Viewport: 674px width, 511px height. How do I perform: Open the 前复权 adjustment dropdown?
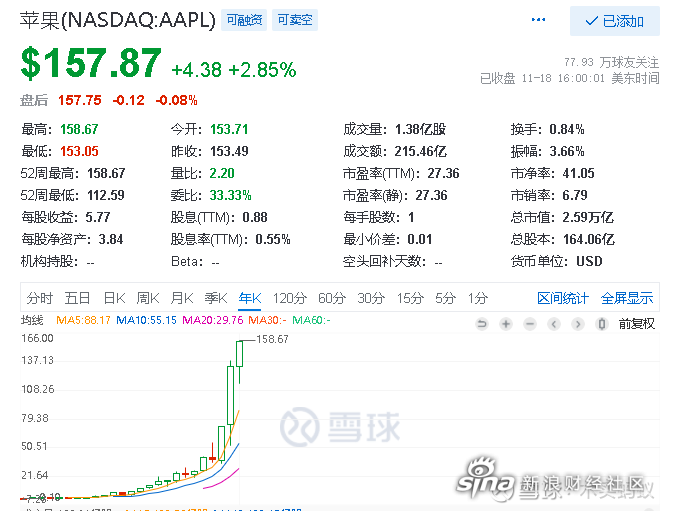tap(637, 324)
